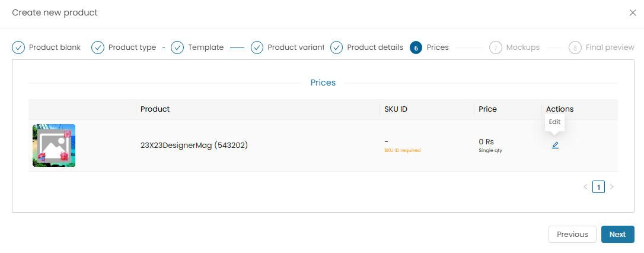The image size is (644, 253).
Task: Click the Product variant checkmark icon
Action: pos(257,48)
